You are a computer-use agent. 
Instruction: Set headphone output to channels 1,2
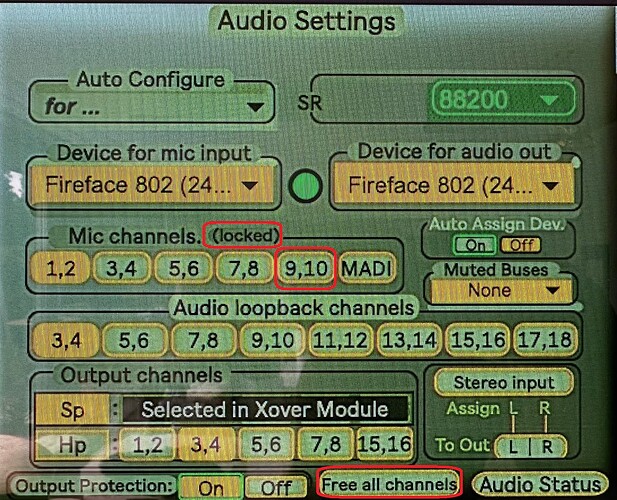tap(147, 445)
